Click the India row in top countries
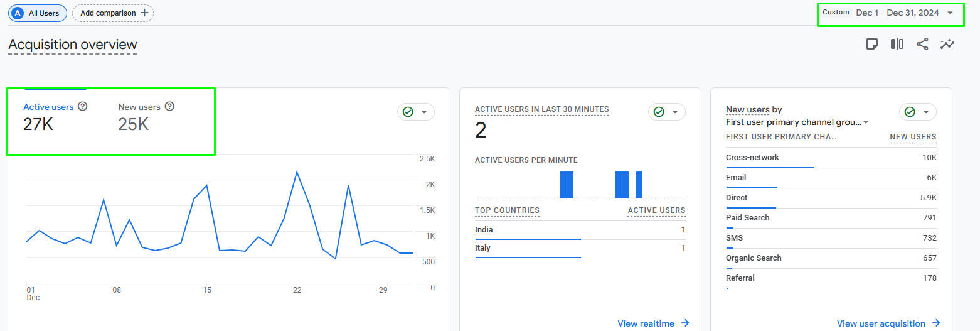The width and height of the screenshot is (980, 331). point(484,230)
